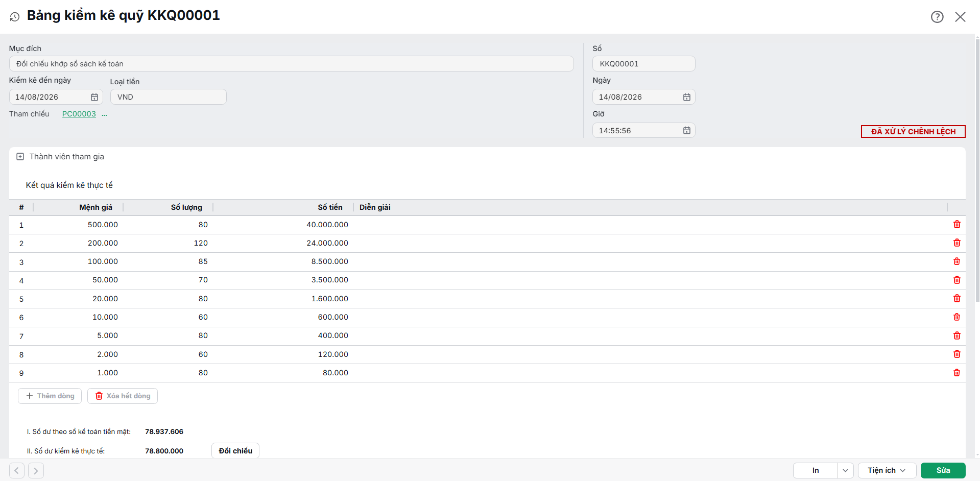This screenshot has width=980, height=481.
Task: Click the Mệnh giá column header
Action: pyautogui.click(x=95, y=207)
